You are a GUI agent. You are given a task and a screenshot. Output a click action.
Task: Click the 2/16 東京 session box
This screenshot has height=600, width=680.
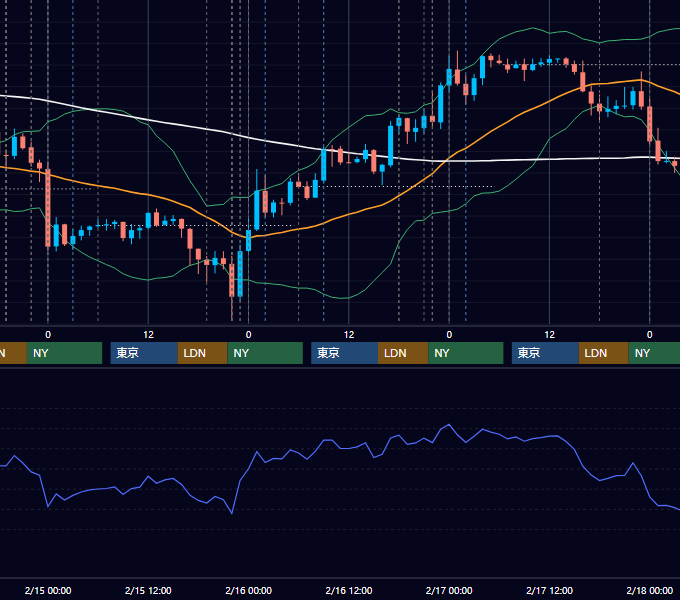pos(344,353)
